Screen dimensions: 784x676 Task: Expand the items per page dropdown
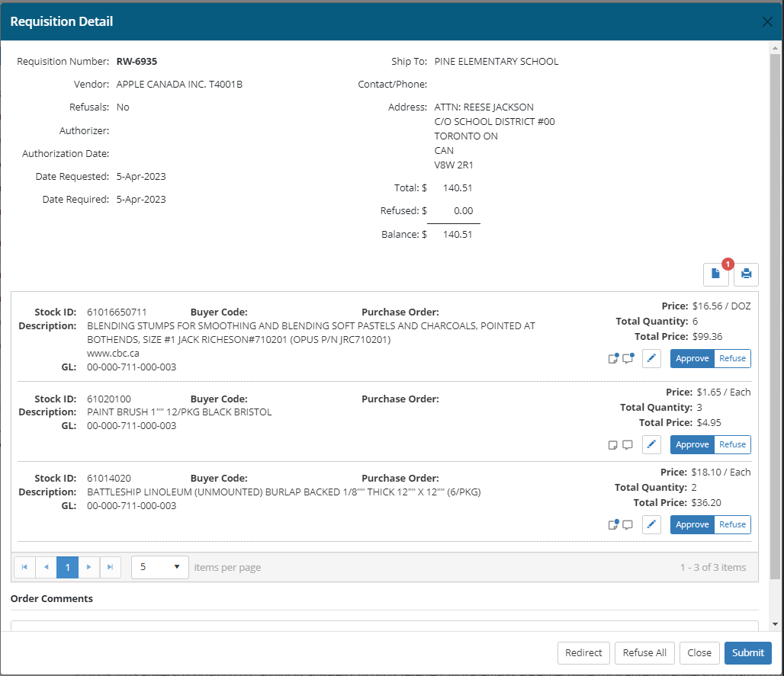pyautogui.click(x=160, y=567)
